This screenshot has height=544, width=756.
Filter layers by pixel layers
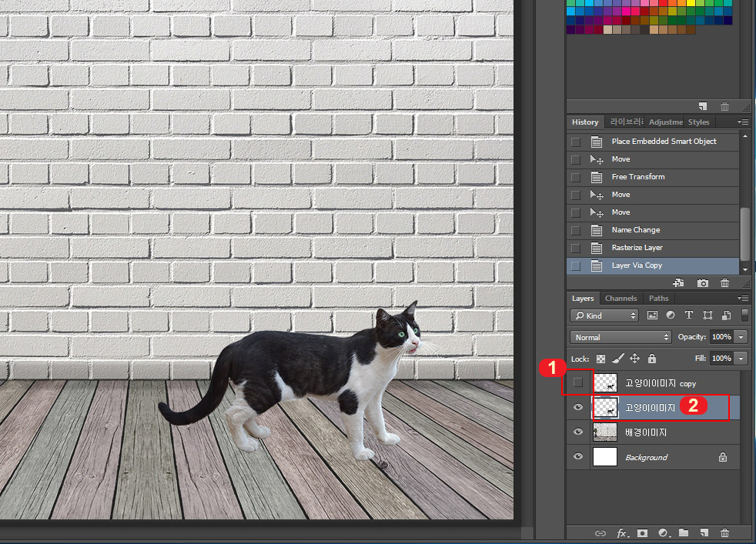coord(652,315)
